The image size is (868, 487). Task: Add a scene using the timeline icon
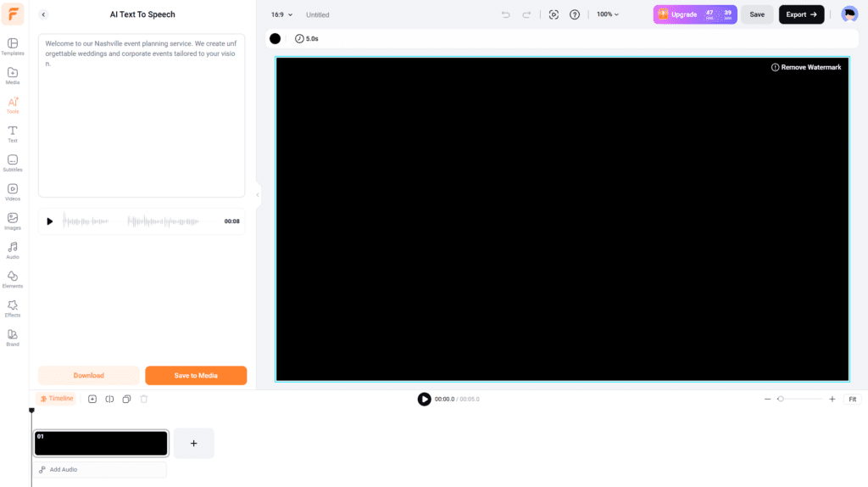pos(92,399)
